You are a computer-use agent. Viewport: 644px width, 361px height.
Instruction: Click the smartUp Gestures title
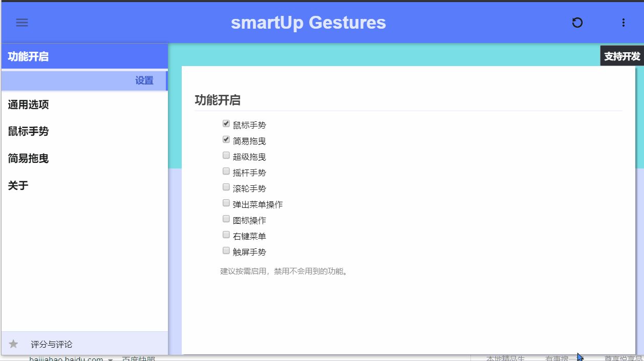click(x=308, y=23)
